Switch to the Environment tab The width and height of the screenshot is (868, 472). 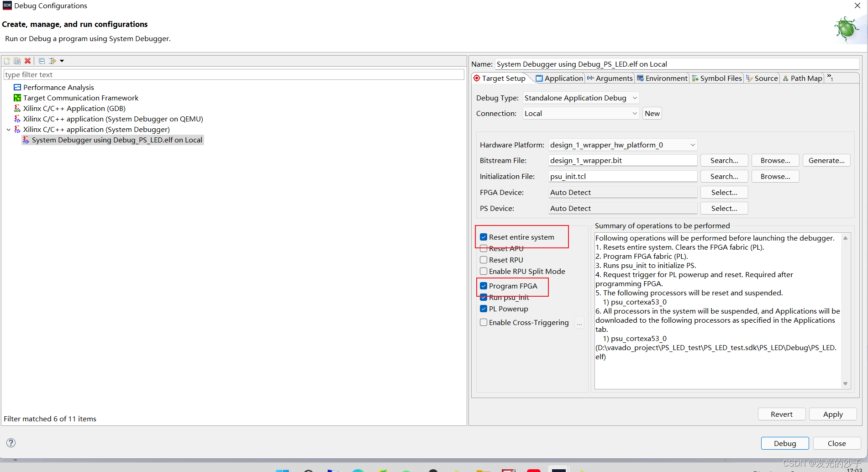point(662,78)
